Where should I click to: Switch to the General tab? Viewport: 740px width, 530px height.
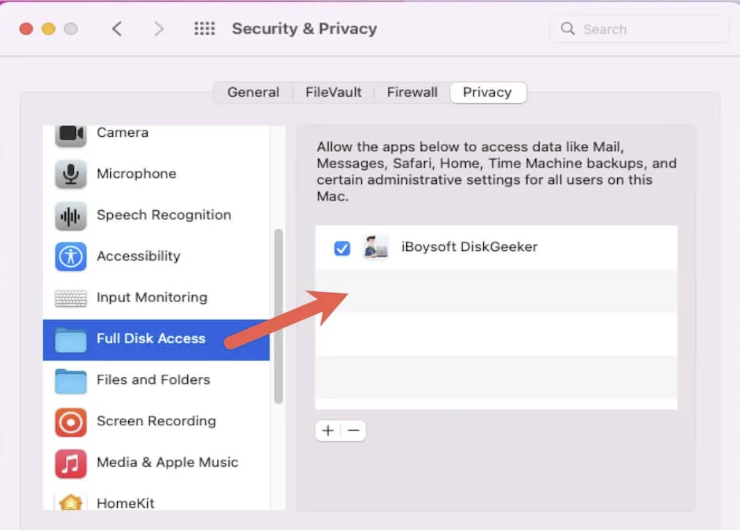pyautogui.click(x=253, y=92)
